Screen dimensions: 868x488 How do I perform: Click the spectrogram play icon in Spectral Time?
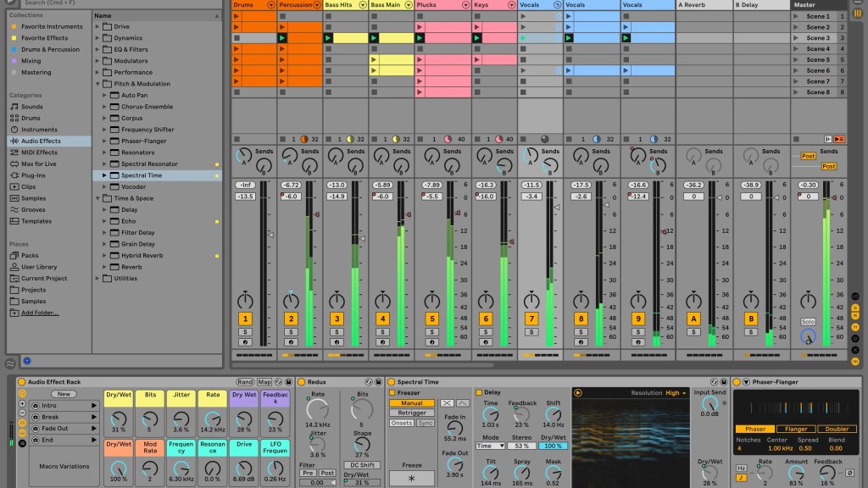pos(578,393)
